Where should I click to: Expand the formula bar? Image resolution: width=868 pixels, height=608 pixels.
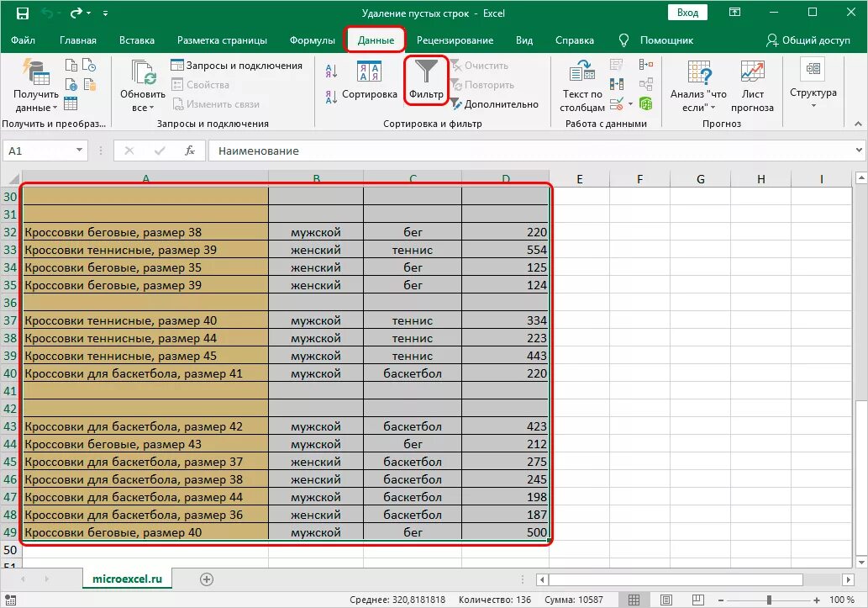tap(859, 151)
